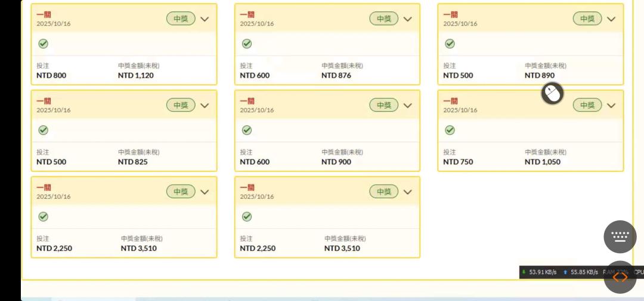Tap the green check icon in the NTD 900 card
Image resolution: width=644 pixels, height=301 pixels.
pyautogui.click(x=246, y=130)
